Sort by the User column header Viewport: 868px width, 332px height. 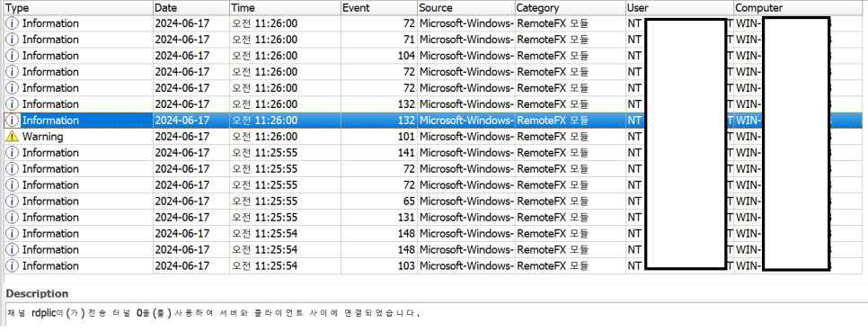[x=680, y=8]
